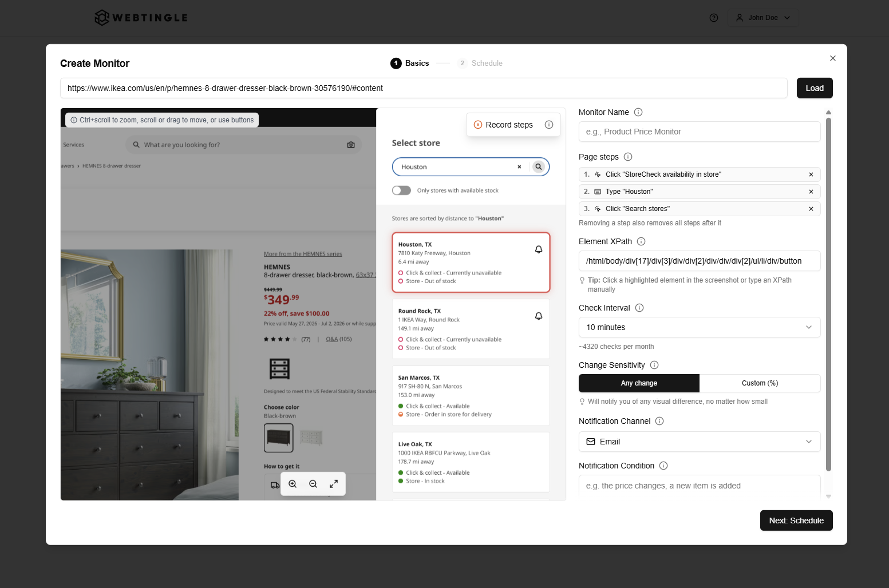Click Next: Schedule button

click(796, 521)
